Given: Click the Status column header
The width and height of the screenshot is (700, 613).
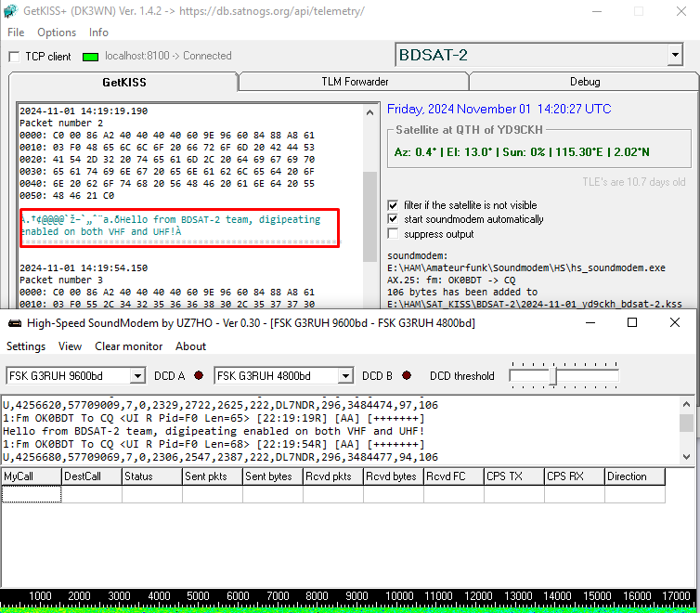Looking at the screenshot, I should tap(151, 476).
